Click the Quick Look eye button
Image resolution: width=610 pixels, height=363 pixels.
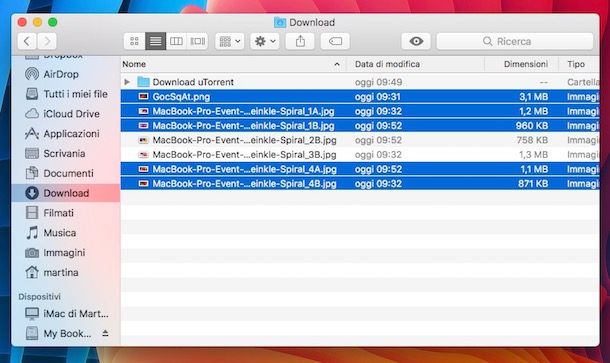click(416, 41)
